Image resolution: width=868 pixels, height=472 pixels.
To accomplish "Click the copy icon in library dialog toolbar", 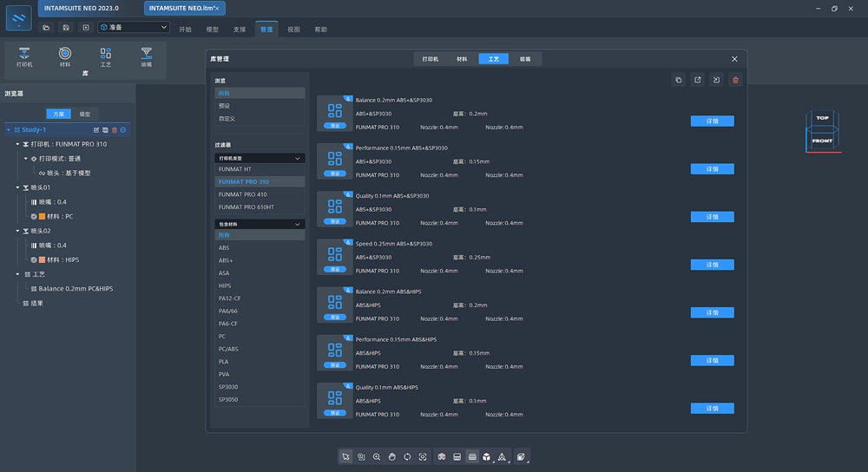I will click(679, 81).
